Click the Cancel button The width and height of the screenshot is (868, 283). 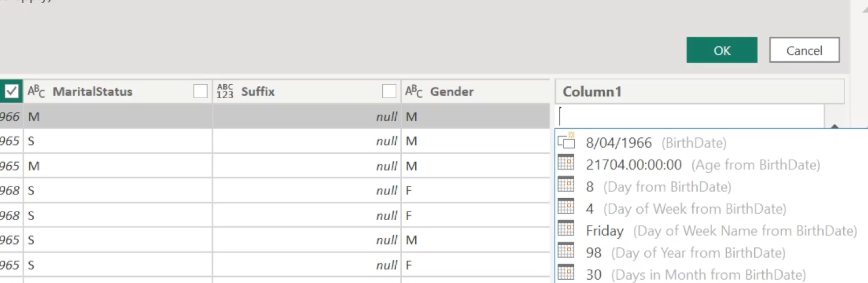coord(804,50)
